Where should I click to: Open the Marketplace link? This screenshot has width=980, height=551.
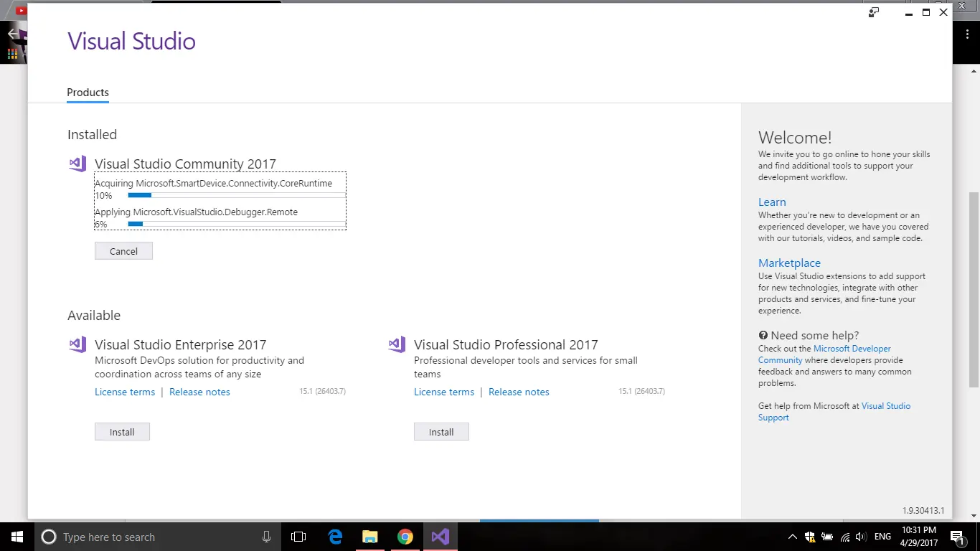pyautogui.click(x=789, y=263)
